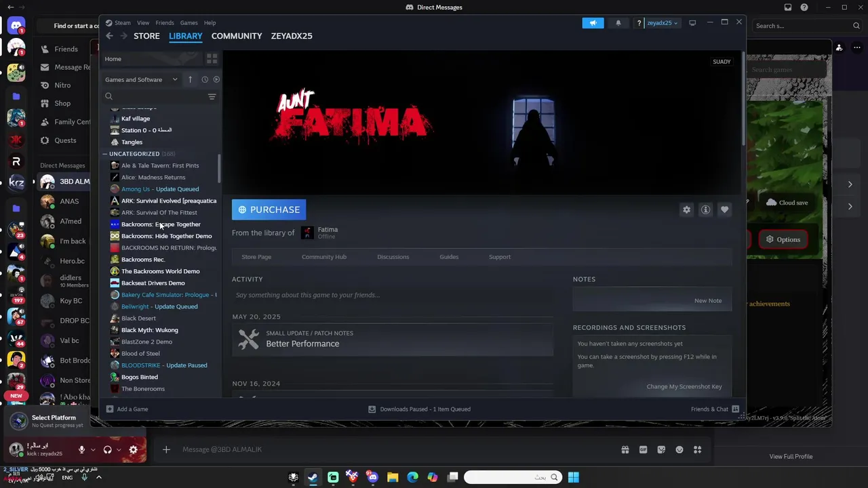Open the Better Performance patch note
The width and height of the screenshot is (868, 488).
[x=393, y=340]
